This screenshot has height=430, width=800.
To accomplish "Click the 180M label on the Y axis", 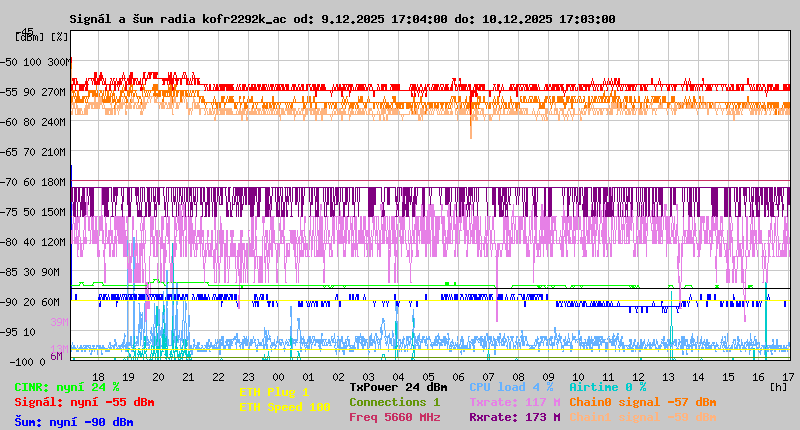I will [x=53, y=182].
